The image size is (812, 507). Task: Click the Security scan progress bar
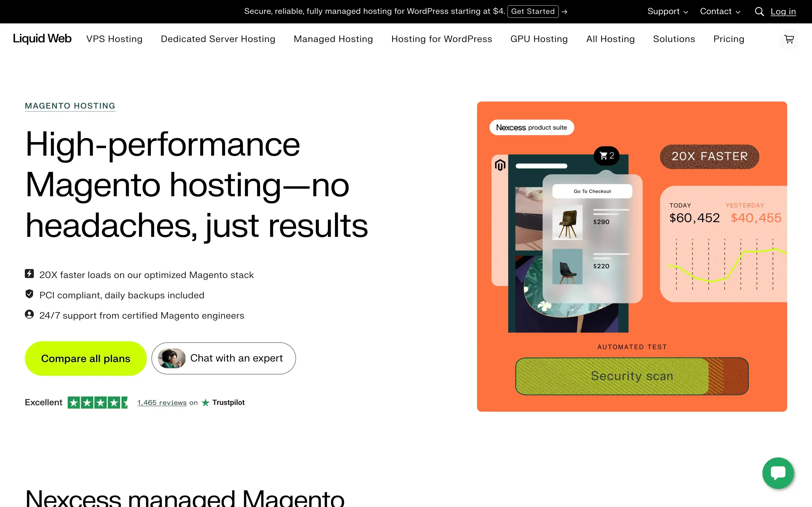point(632,376)
